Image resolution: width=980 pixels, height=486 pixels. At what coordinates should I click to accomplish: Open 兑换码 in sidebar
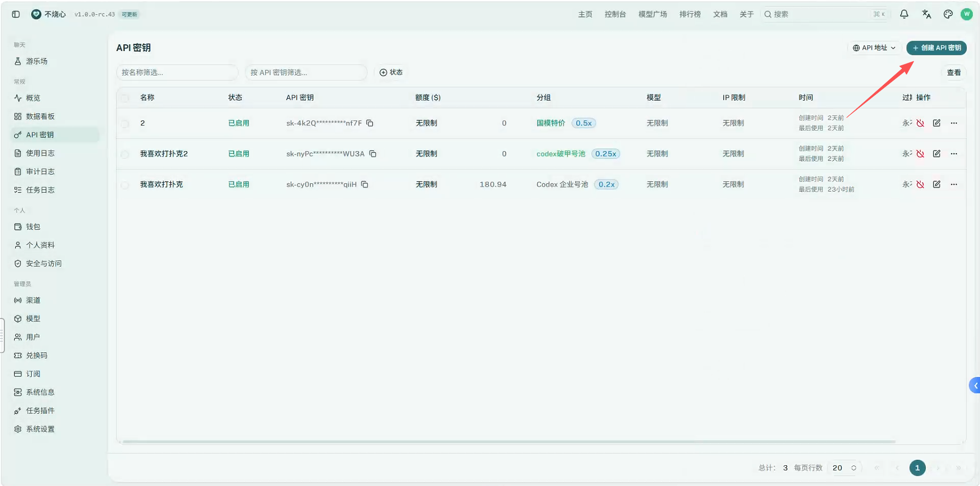pos(55,355)
